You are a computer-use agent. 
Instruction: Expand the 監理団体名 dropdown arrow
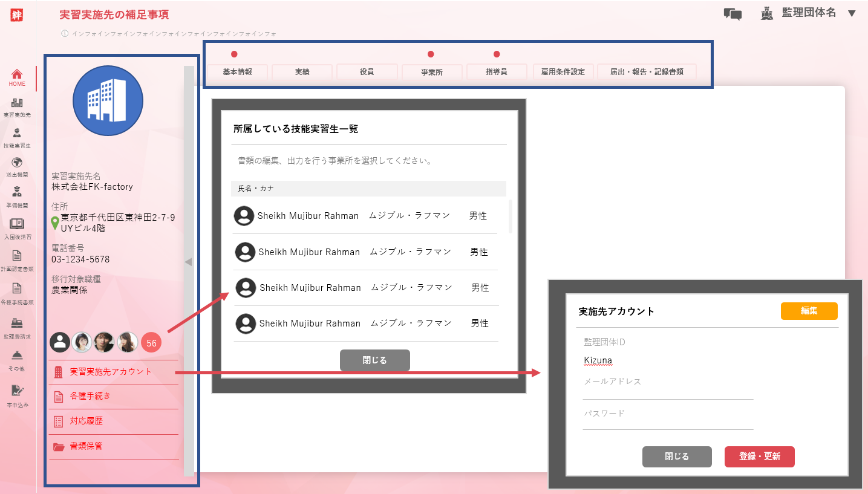click(x=852, y=13)
